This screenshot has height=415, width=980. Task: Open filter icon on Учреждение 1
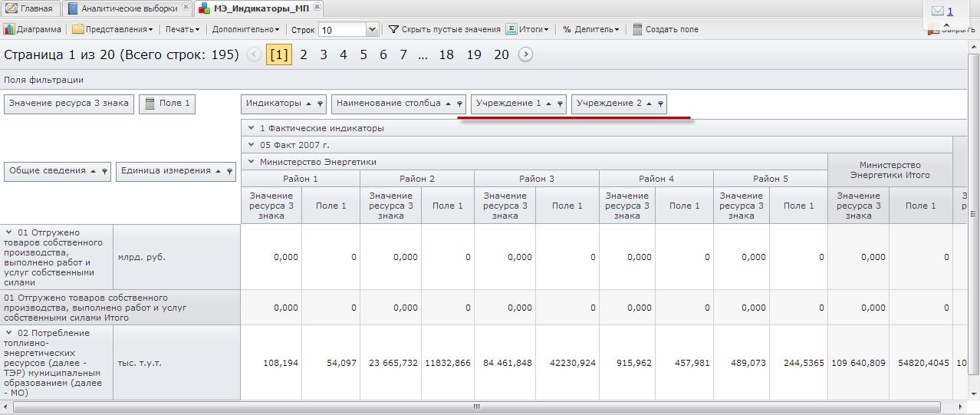pos(561,104)
